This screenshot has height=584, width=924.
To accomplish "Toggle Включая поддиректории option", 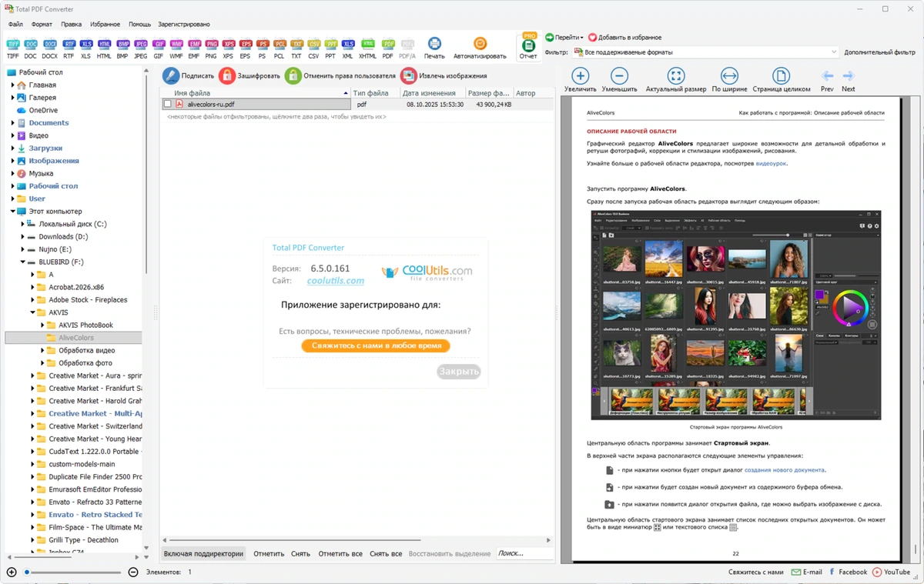I will pyautogui.click(x=203, y=553).
